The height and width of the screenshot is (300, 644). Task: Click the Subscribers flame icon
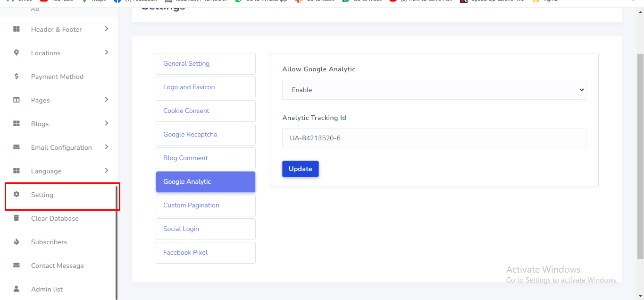[x=17, y=242]
